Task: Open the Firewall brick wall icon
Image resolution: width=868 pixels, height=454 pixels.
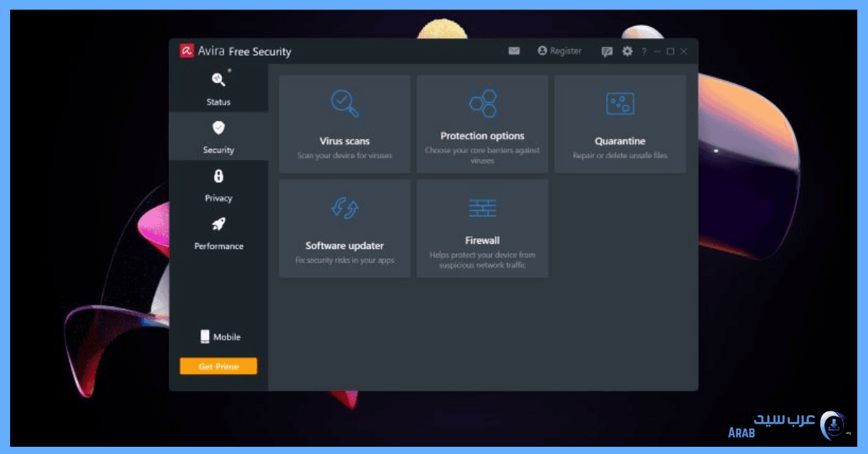Action: click(x=482, y=208)
